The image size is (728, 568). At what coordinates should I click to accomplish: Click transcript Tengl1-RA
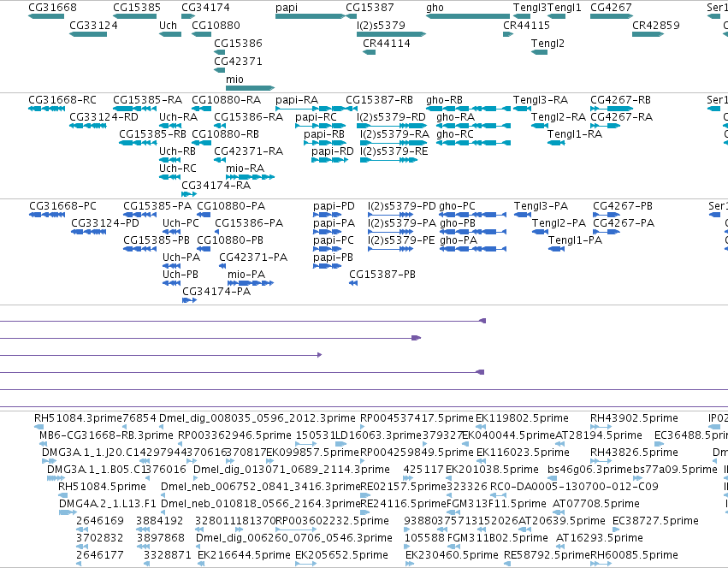[575, 134]
